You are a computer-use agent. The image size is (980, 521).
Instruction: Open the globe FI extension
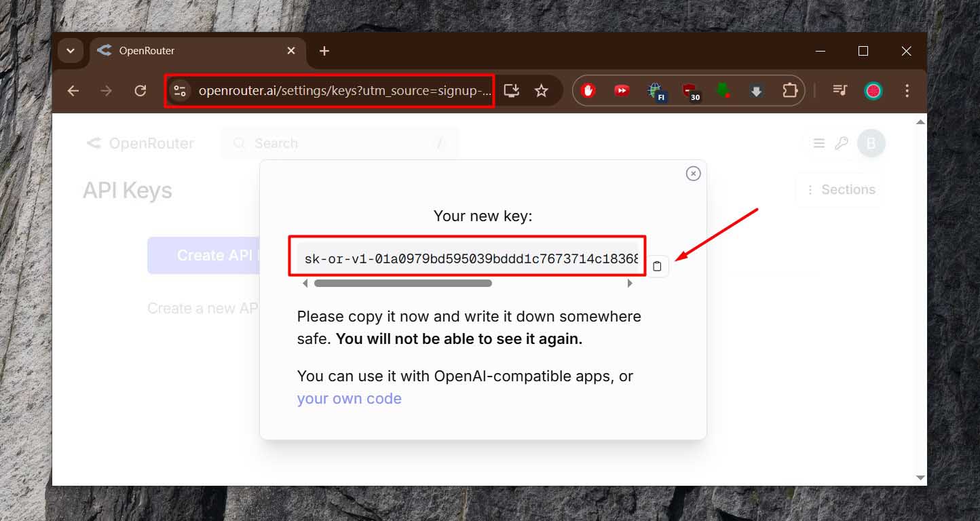coord(655,91)
